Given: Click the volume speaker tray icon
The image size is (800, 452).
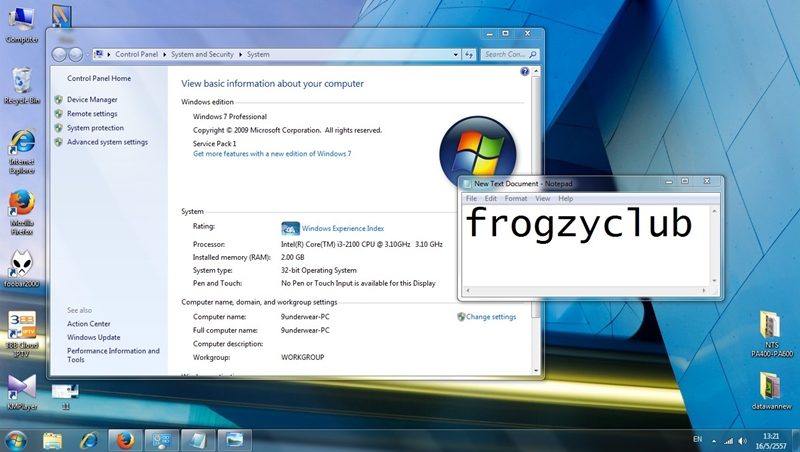Looking at the screenshot, I should coord(742,441).
